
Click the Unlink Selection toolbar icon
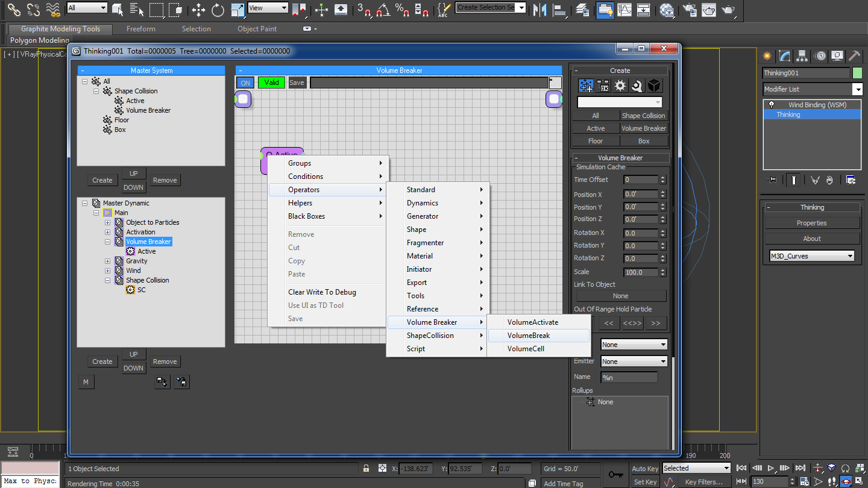point(34,9)
